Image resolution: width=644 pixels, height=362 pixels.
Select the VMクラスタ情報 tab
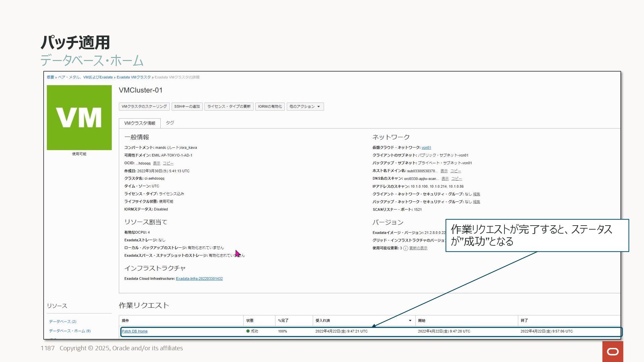[x=140, y=123]
